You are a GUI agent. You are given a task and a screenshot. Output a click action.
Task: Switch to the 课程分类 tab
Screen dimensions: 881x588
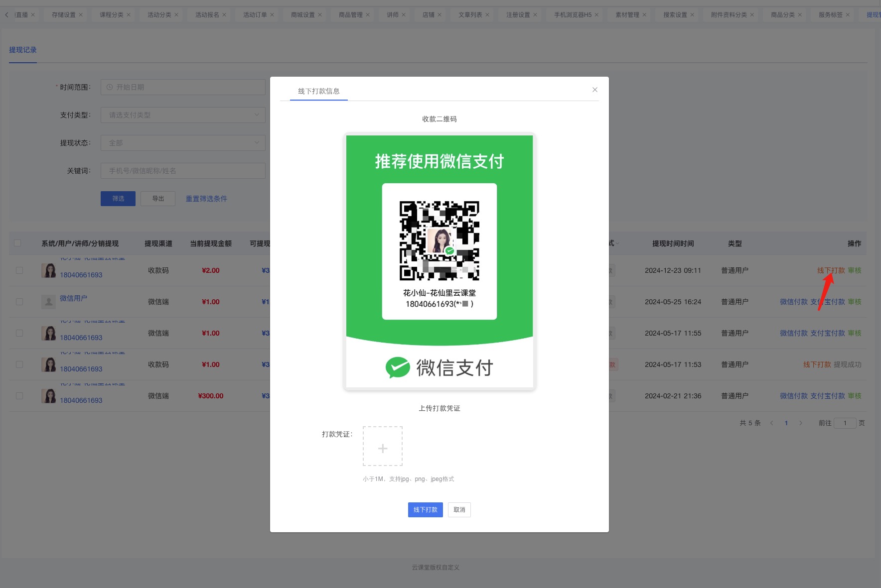[111, 15]
